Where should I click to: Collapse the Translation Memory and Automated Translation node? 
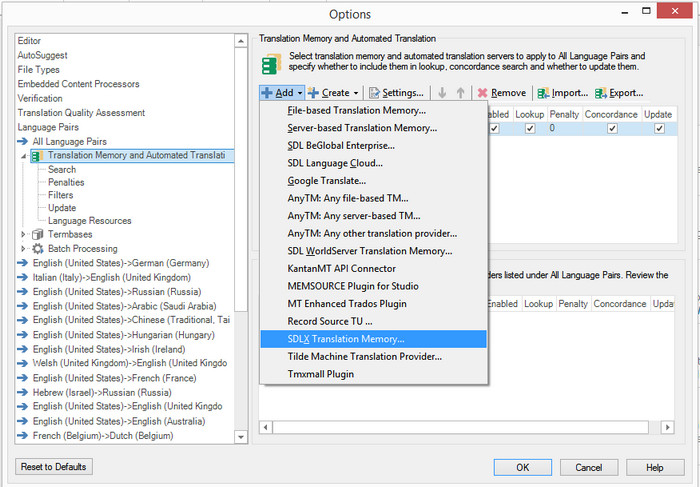point(23,156)
